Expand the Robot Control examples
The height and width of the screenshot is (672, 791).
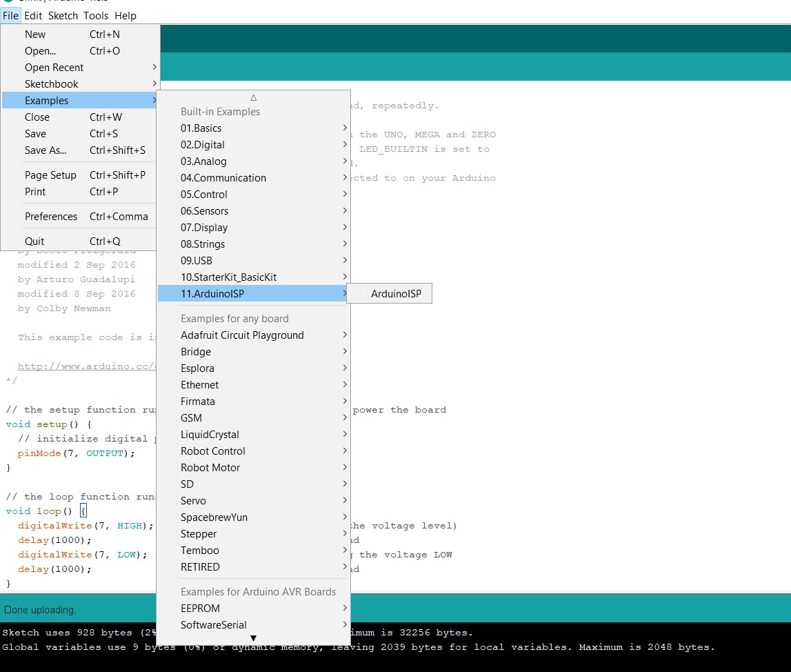254,451
